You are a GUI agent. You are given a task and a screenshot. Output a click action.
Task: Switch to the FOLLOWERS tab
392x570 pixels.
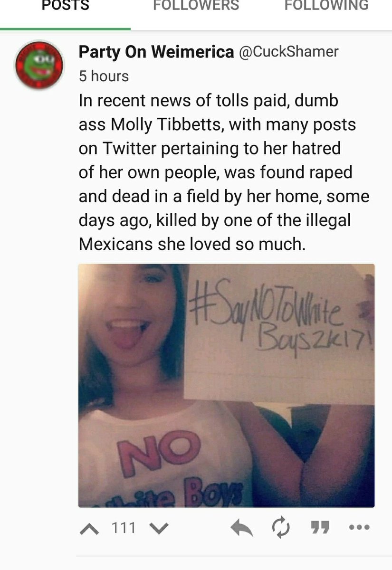[x=196, y=6]
